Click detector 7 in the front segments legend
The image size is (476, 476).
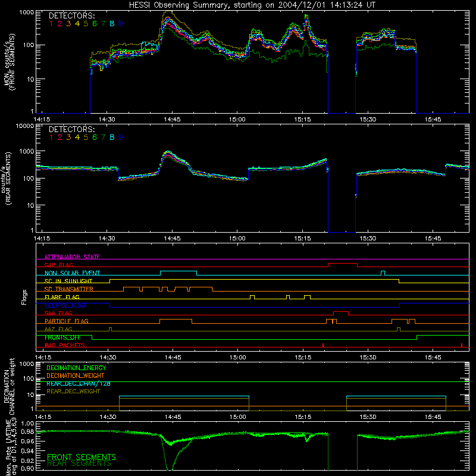coord(103,24)
